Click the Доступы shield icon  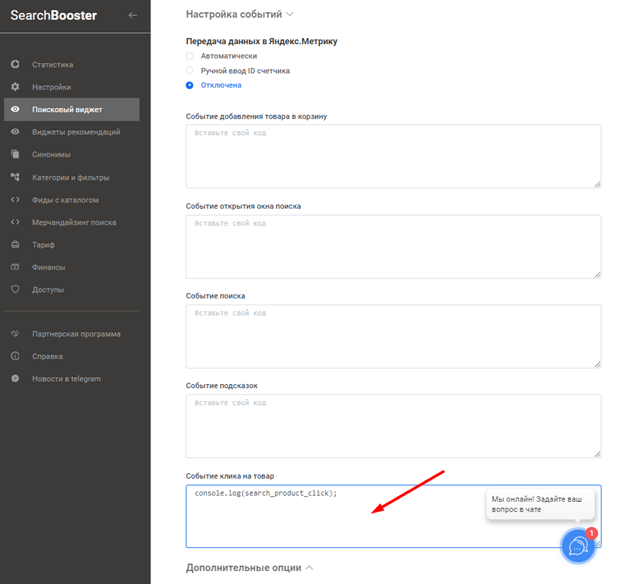click(15, 289)
